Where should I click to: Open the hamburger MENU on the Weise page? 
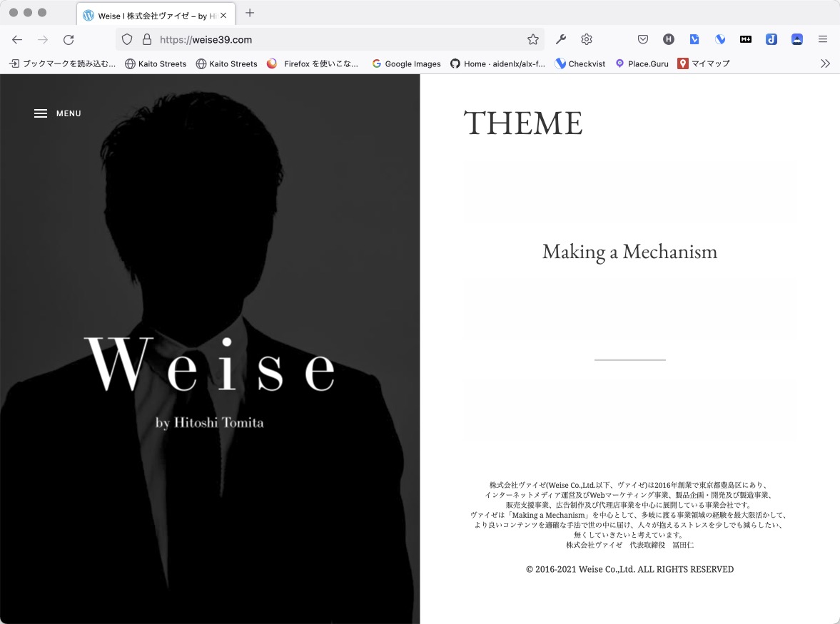tap(57, 113)
